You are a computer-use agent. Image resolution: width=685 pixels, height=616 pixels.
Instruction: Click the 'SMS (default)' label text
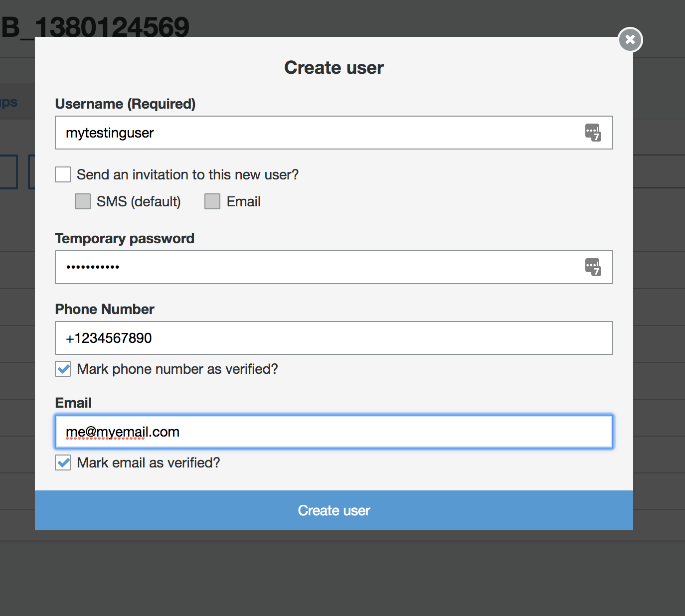[x=139, y=201]
